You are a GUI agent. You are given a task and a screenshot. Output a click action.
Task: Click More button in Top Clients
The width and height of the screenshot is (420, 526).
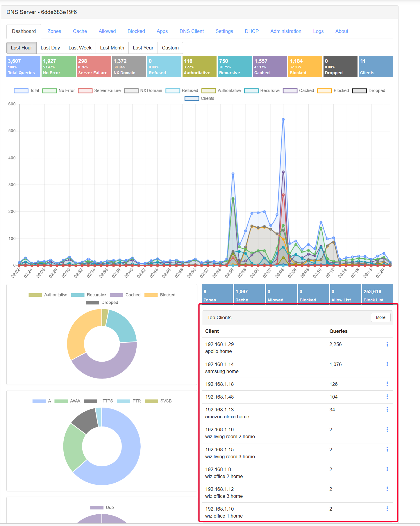pos(380,317)
